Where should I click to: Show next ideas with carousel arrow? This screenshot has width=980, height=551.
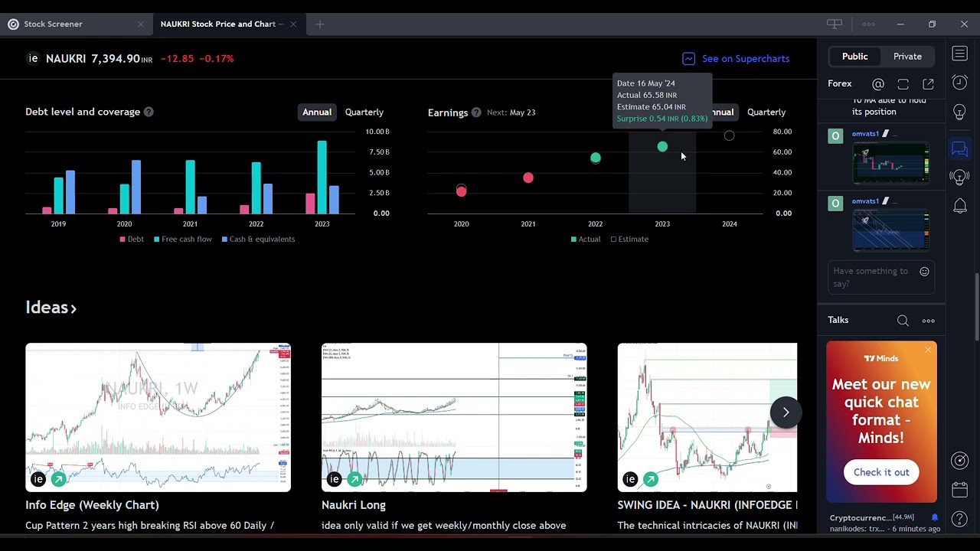(x=786, y=412)
